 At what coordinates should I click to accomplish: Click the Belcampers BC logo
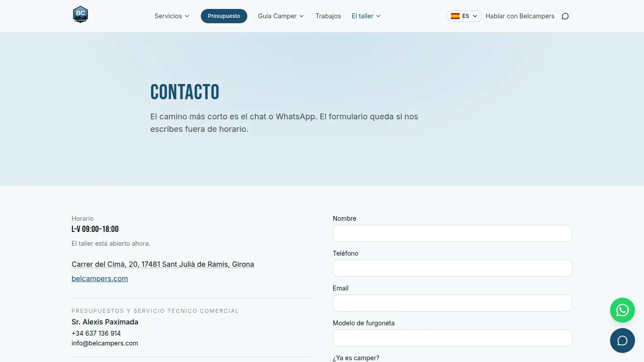coord(80,14)
